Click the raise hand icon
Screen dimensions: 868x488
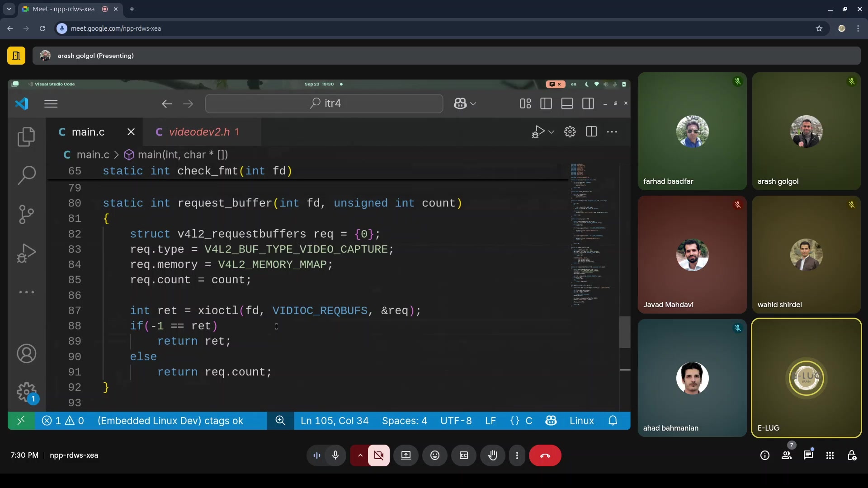click(492, 455)
